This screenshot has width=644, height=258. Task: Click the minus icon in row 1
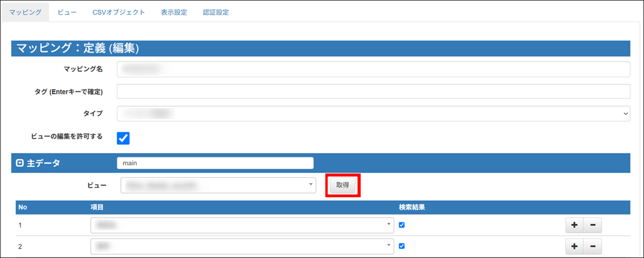click(593, 225)
